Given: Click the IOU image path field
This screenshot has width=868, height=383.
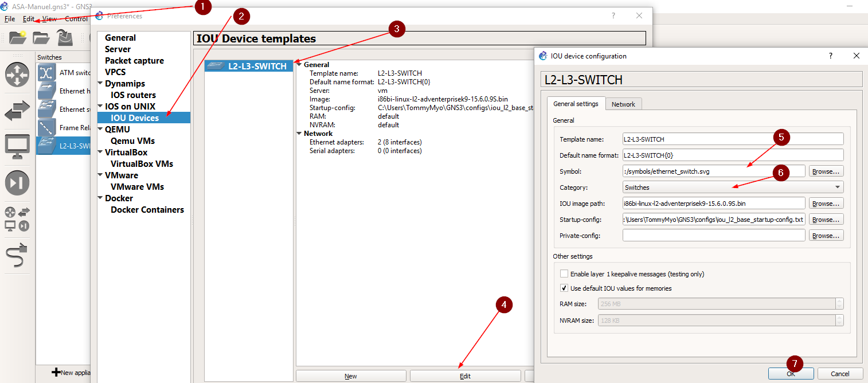Looking at the screenshot, I should [714, 203].
